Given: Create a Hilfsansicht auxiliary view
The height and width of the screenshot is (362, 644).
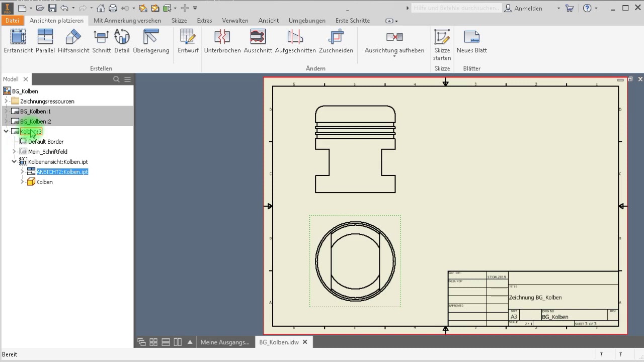Looking at the screenshot, I should (x=73, y=41).
